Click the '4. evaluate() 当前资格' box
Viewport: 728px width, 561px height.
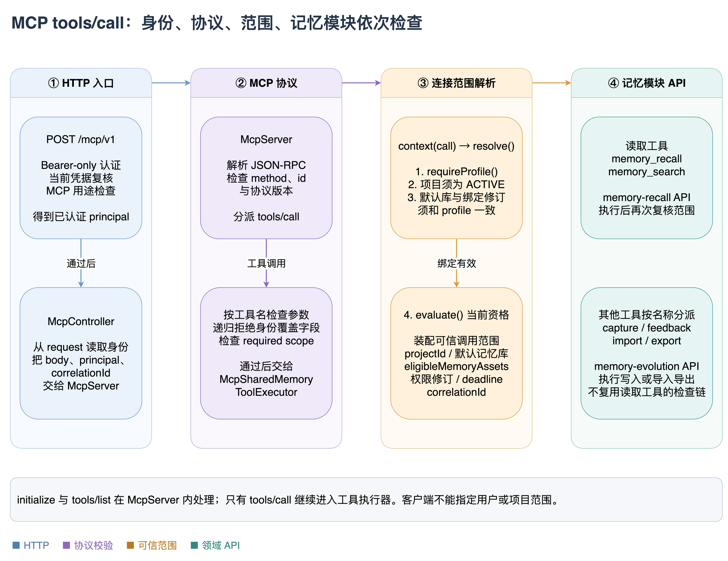(x=456, y=353)
